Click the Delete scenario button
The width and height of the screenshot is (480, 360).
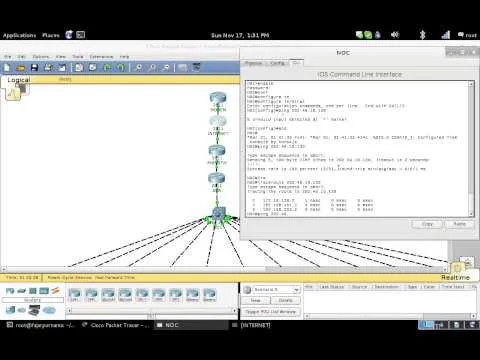[x=286, y=300]
